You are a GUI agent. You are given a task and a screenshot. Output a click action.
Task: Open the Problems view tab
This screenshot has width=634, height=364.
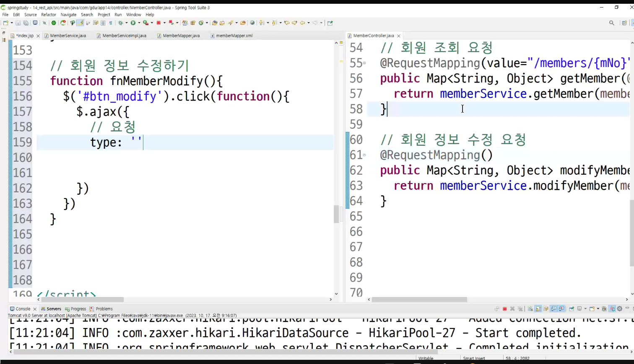click(x=101, y=309)
